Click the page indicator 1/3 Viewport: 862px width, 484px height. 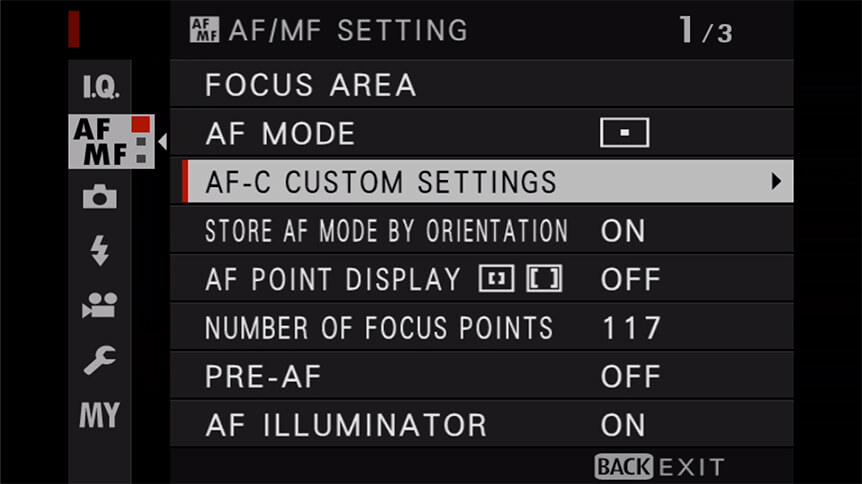point(705,31)
